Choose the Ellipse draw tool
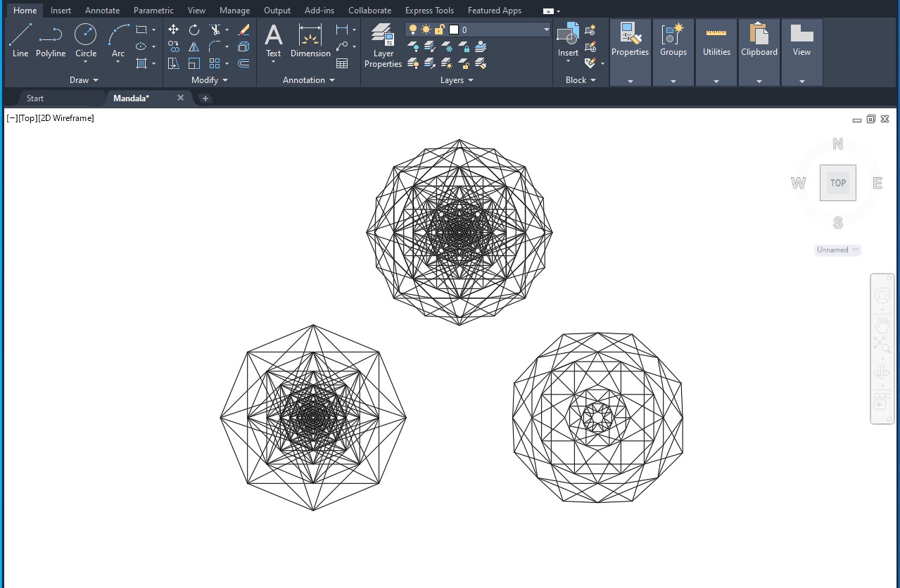The height and width of the screenshot is (588, 900). pos(141,46)
